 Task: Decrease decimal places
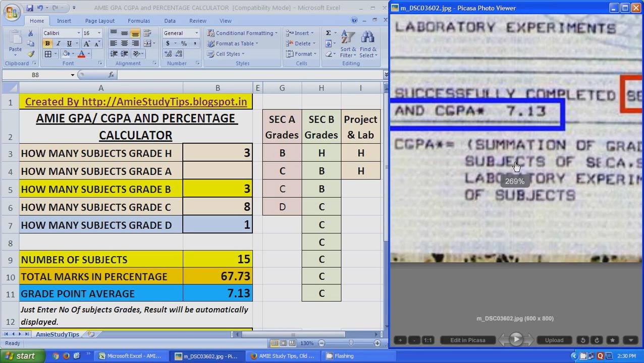tap(178, 54)
